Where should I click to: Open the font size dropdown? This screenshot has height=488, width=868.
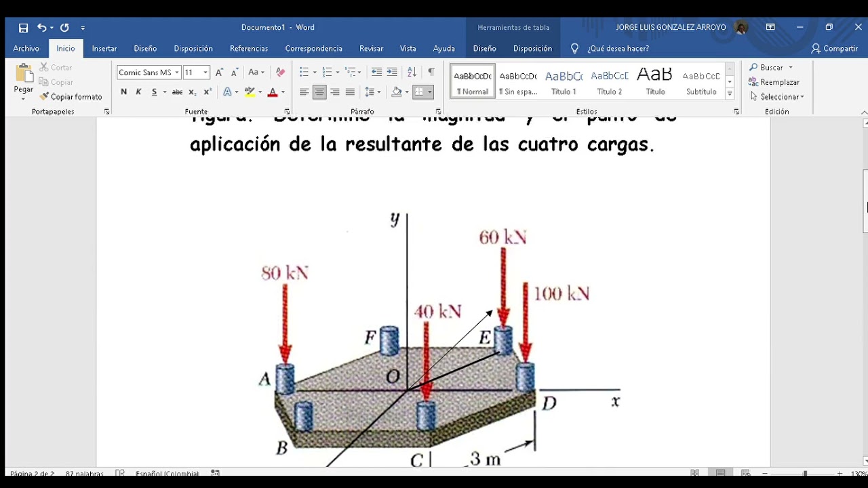pos(205,73)
